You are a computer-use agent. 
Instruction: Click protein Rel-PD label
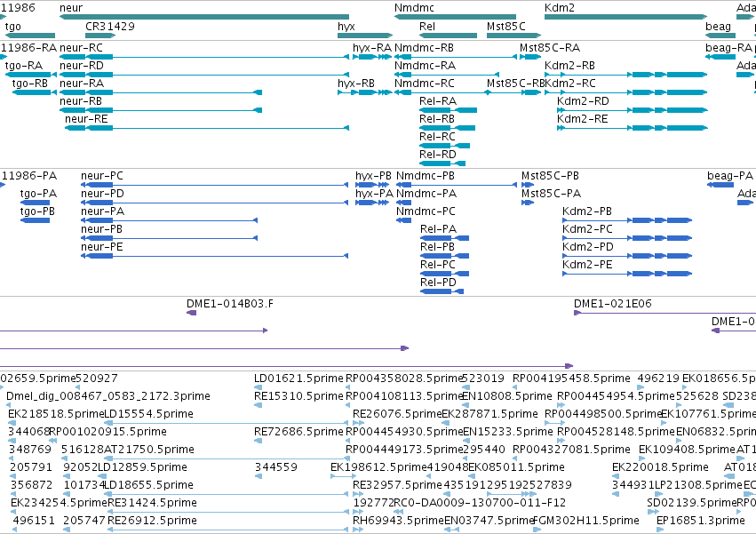[438, 283]
